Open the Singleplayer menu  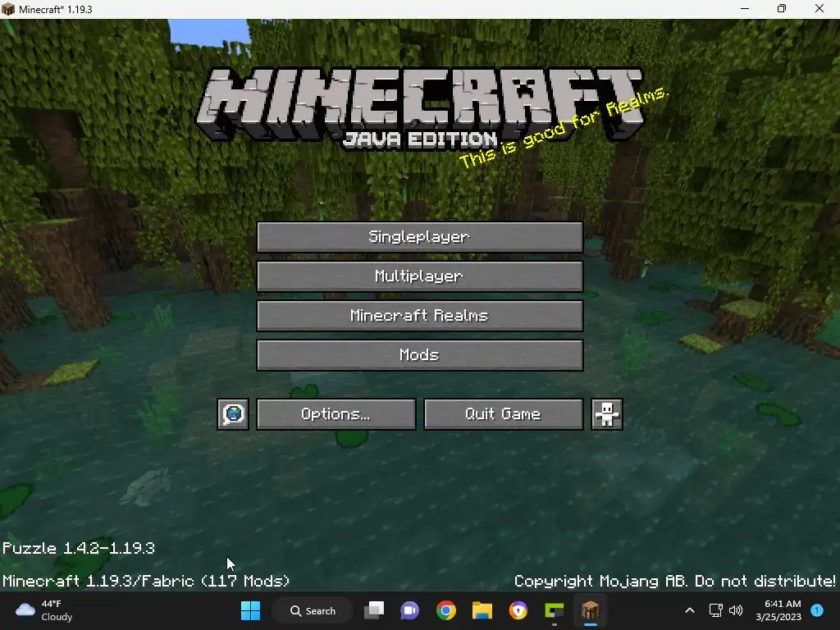click(420, 237)
